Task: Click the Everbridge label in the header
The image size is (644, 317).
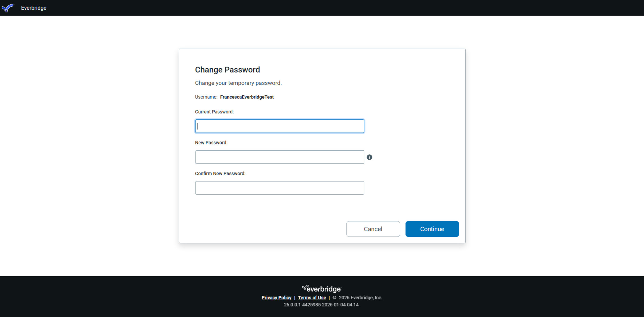Action: 34,8
